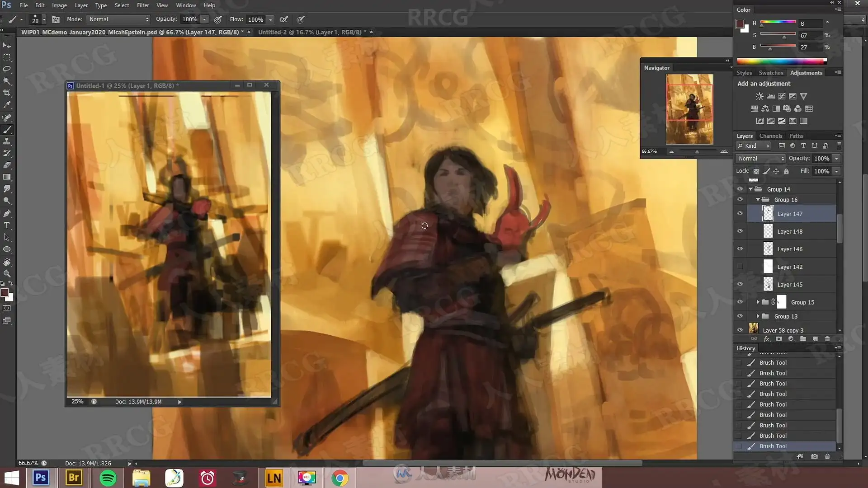Image resolution: width=868 pixels, height=488 pixels.
Task: Show hidden Layer 142 via visibility box
Action: (x=740, y=267)
